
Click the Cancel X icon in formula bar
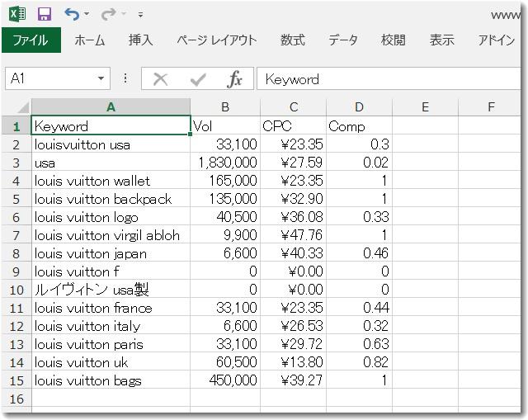click(161, 79)
